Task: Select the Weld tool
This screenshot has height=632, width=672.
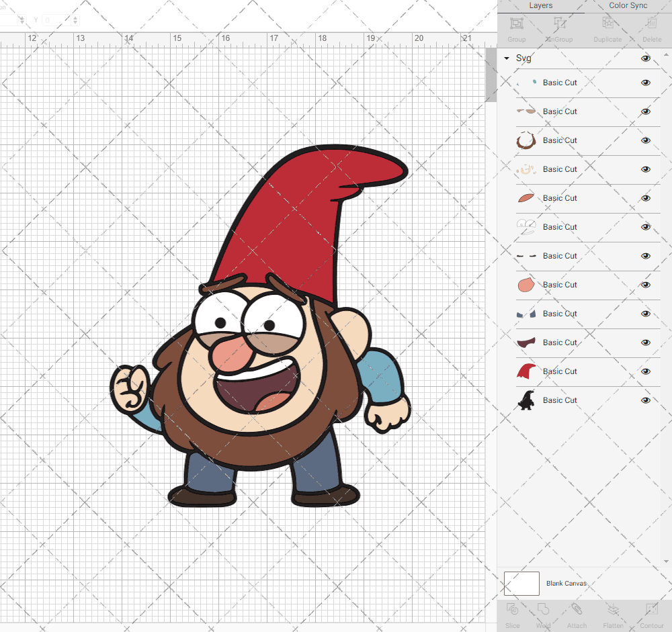Action: pos(543,609)
